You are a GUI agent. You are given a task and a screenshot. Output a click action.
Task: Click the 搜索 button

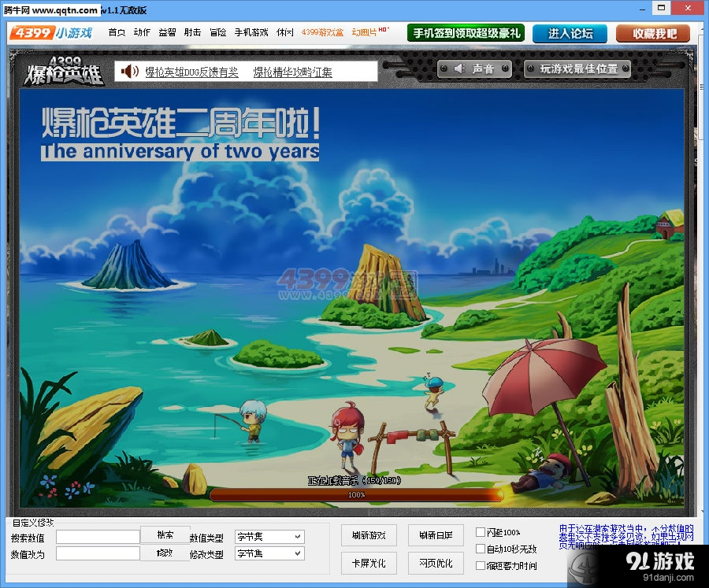[x=165, y=535]
